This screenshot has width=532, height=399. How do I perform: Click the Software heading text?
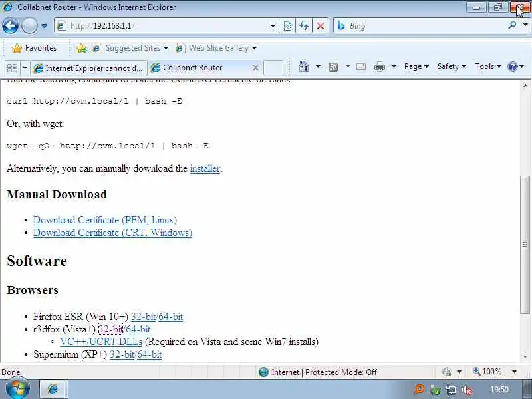(37, 261)
